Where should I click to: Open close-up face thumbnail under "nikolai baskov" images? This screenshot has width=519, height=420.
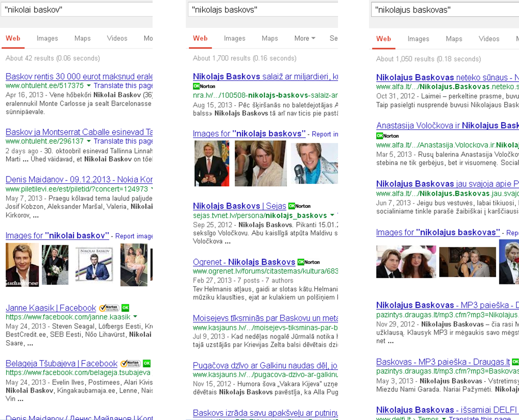[x=22, y=265]
